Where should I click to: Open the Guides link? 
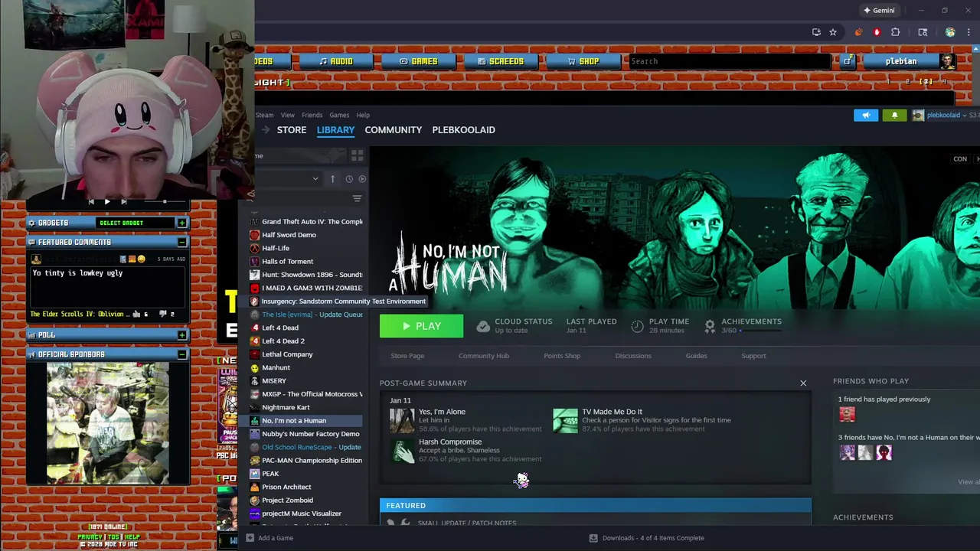click(x=697, y=356)
